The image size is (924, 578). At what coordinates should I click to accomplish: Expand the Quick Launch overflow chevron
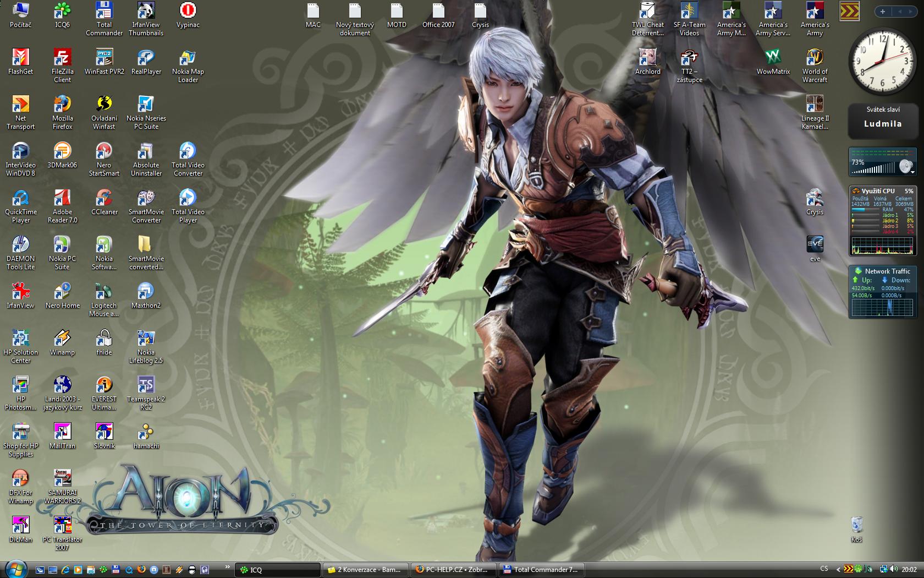(x=227, y=568)
